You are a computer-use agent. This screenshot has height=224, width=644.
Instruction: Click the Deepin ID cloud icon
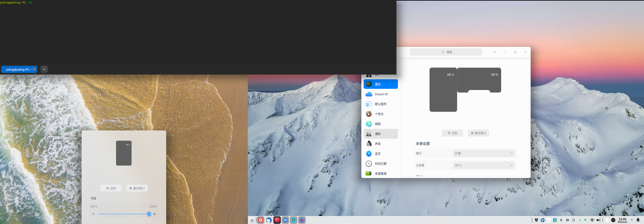click(x=369, y=94)
